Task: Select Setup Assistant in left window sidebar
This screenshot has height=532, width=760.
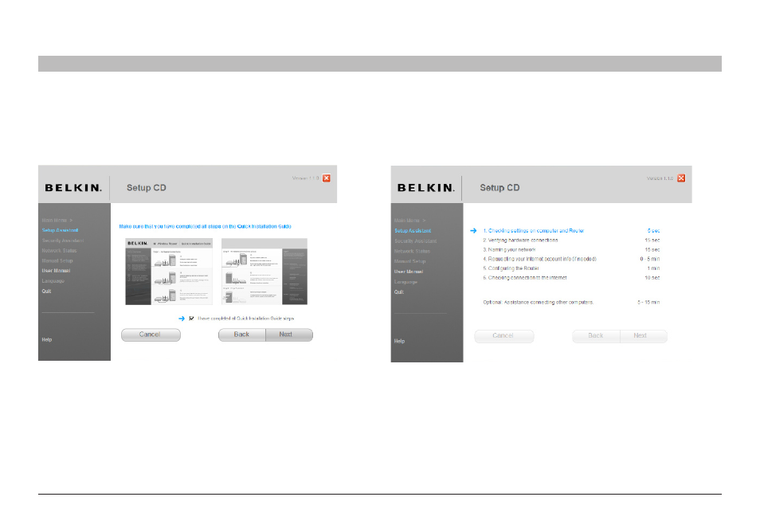Action: [x=60, y=230]
